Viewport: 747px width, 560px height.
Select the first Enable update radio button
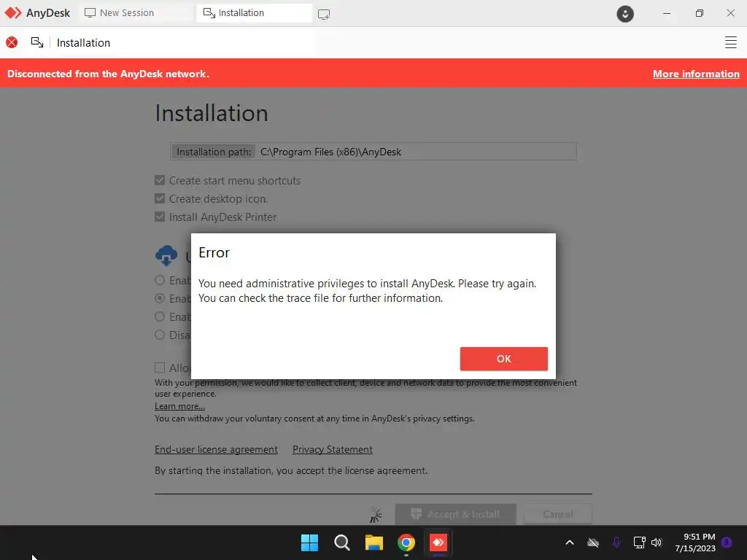click(x=160, y=280)
